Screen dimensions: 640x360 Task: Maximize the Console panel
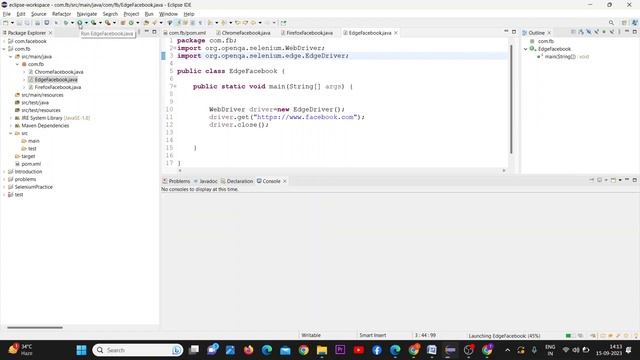635,180
